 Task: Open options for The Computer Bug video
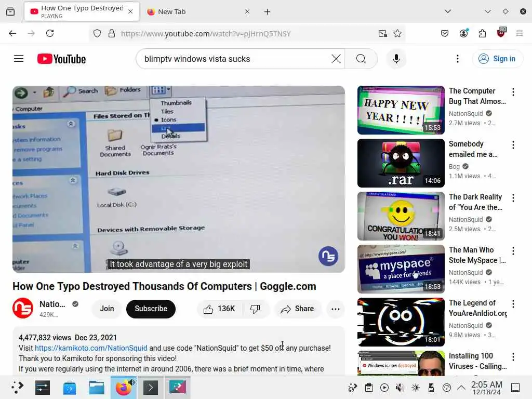[x=513, y=92]
